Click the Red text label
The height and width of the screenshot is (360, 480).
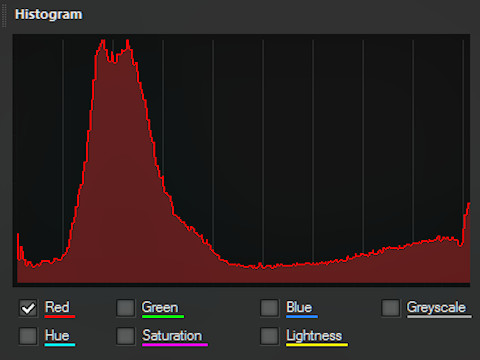click(x=57, y=307)
